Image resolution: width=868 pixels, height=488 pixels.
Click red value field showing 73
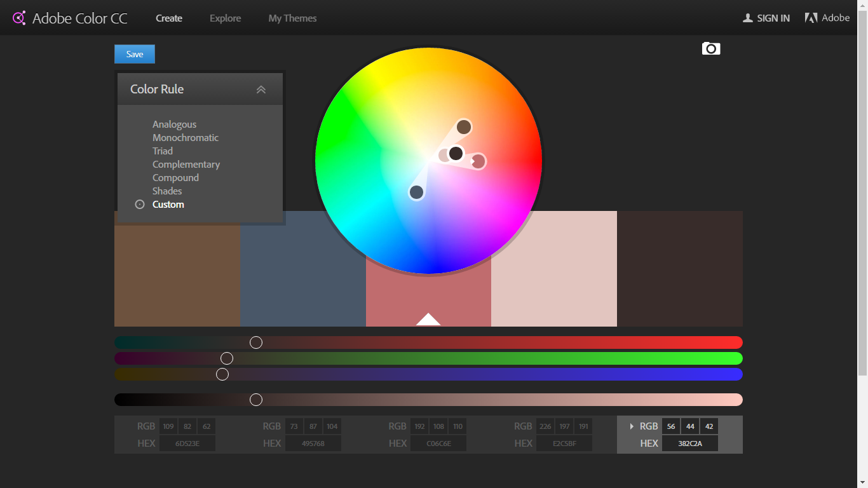pyautogui.click(x=294, y=426)
